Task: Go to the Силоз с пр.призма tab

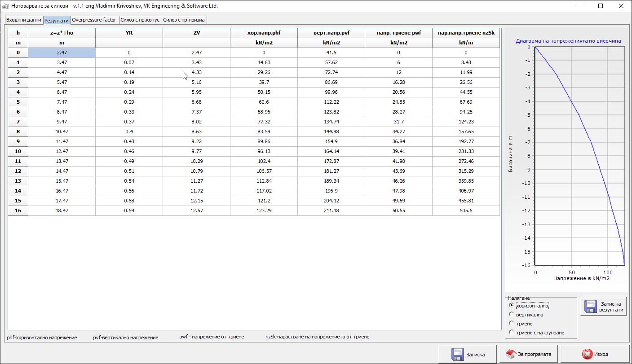Action: point(184,20)
